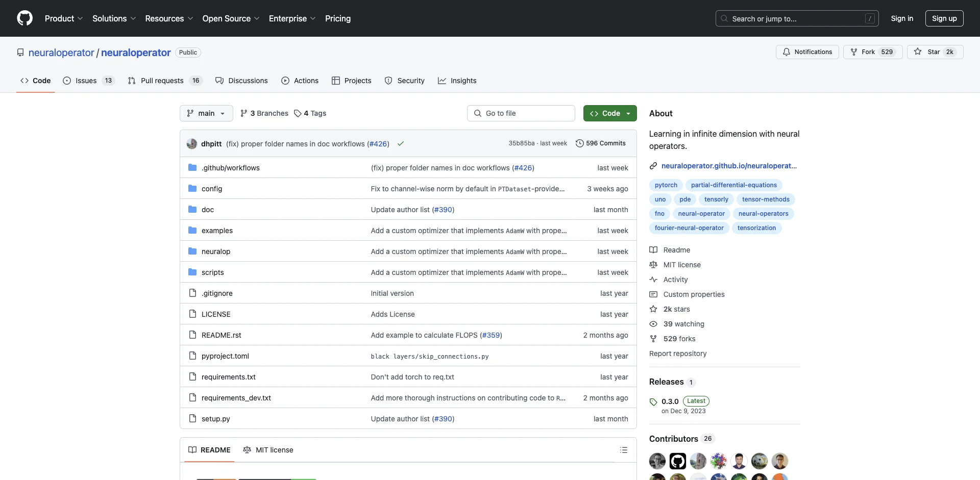Open the Insights tab

457,81
